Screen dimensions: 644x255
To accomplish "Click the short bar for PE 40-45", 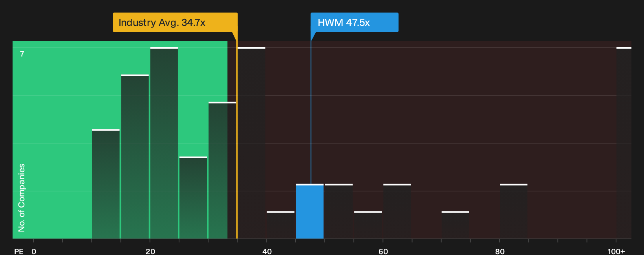I will (281, 225).
